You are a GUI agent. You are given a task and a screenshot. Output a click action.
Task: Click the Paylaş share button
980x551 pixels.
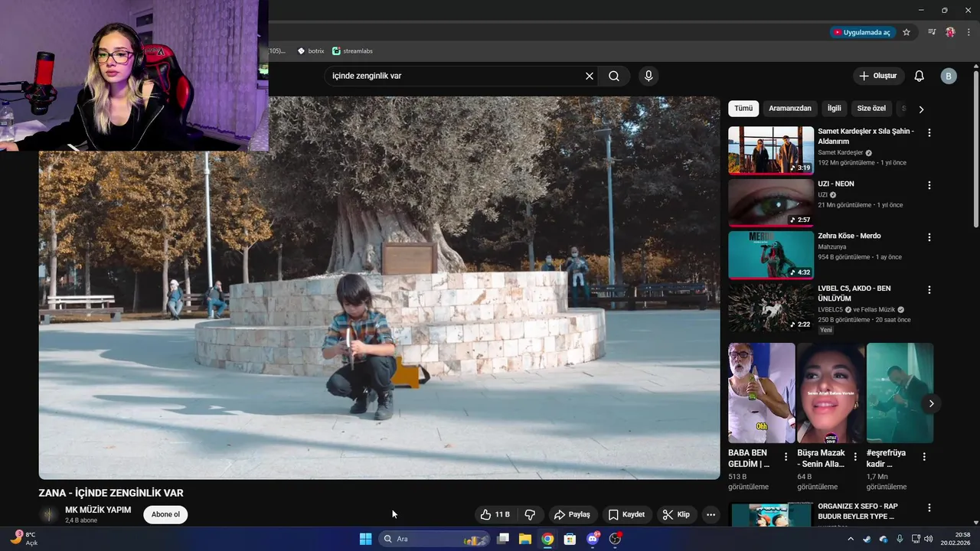coord(572,514)
